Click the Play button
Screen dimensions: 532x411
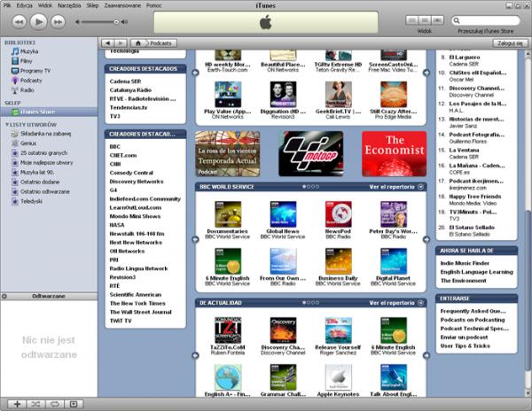click(x=38, y=22)
